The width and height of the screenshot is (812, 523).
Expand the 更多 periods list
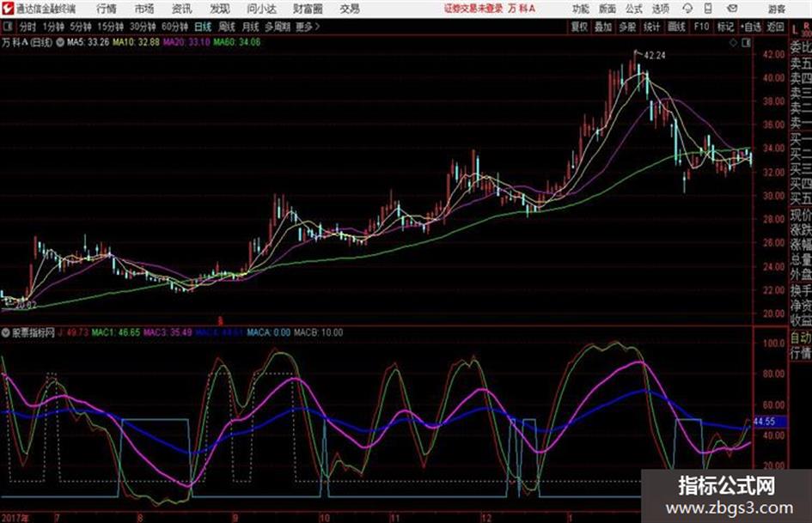308,27
